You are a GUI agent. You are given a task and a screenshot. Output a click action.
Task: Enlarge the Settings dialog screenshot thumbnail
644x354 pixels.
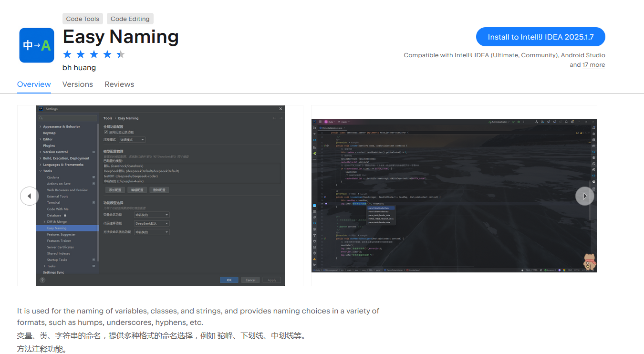click(160, 196)
